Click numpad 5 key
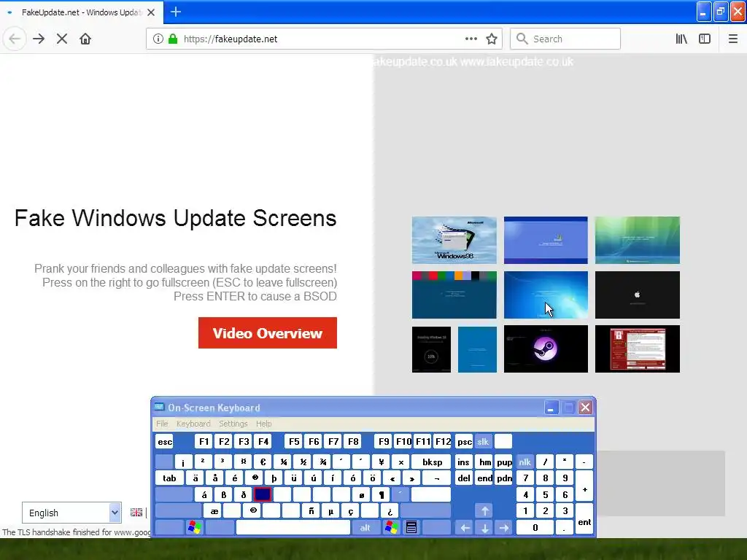Viewport: 747px width, 560px height. coord(545,494)
